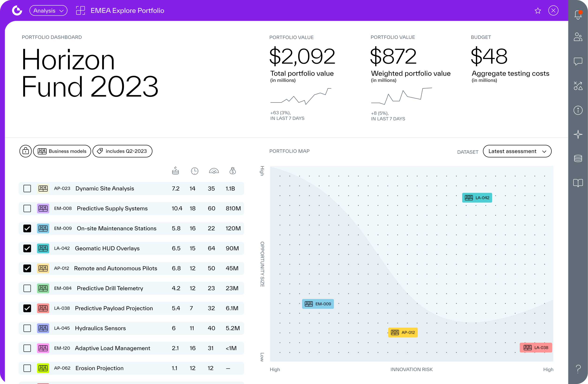Click the Business models filter pill
Image resolution: width=588 pixels, height=384 pixels.
pyautogui.click(x=62, y=151)
